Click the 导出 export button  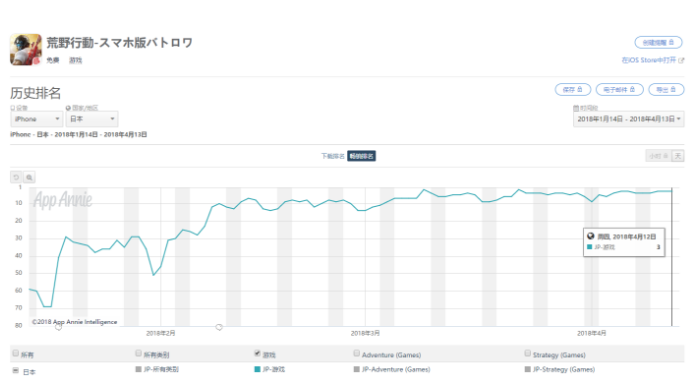[x=666, y=89]
